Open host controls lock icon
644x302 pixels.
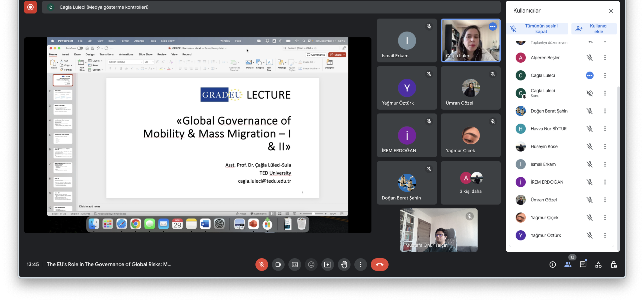coord(614,264)
